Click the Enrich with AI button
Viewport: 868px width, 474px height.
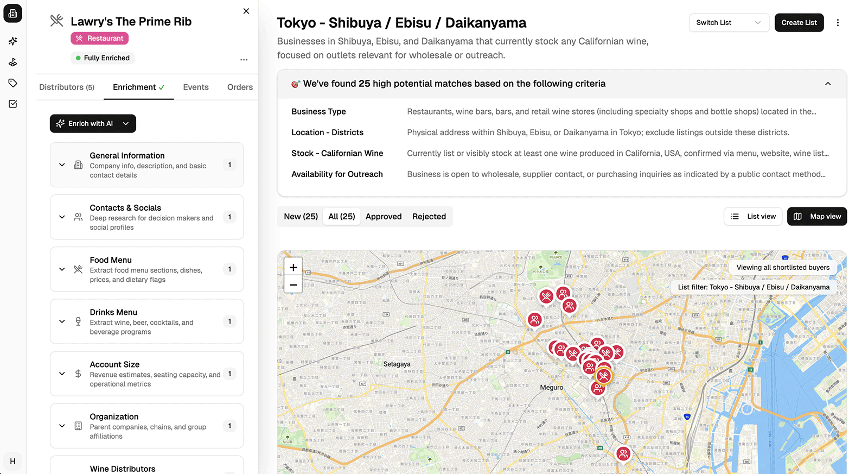coord(87,124)
